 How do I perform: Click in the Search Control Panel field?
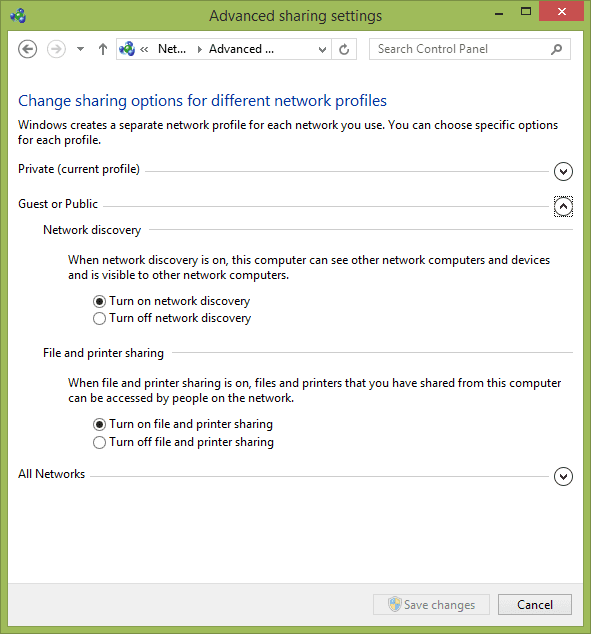[x=461, y=49]
